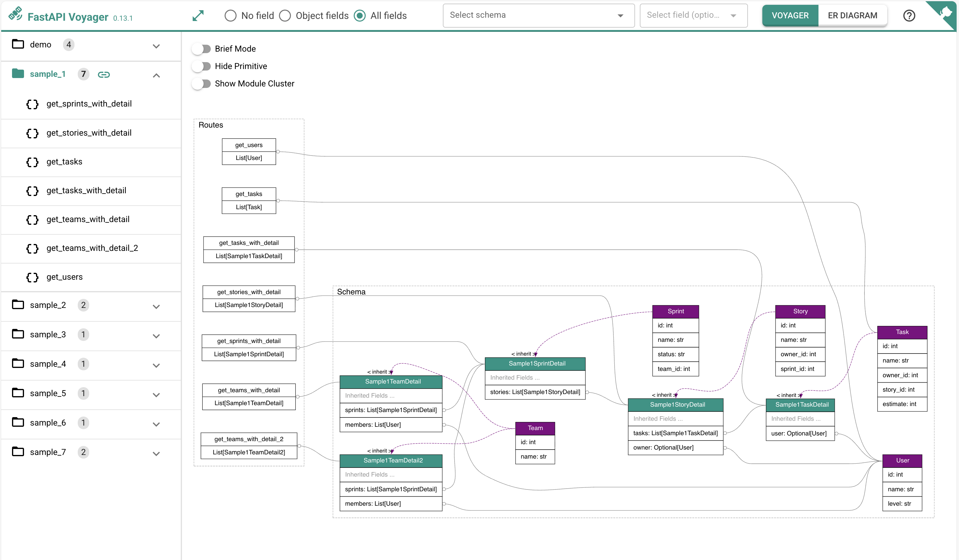Open get_teams_with_detail_2 route in sidebar
Screen dimensions: 959x560
pos(92,248)
